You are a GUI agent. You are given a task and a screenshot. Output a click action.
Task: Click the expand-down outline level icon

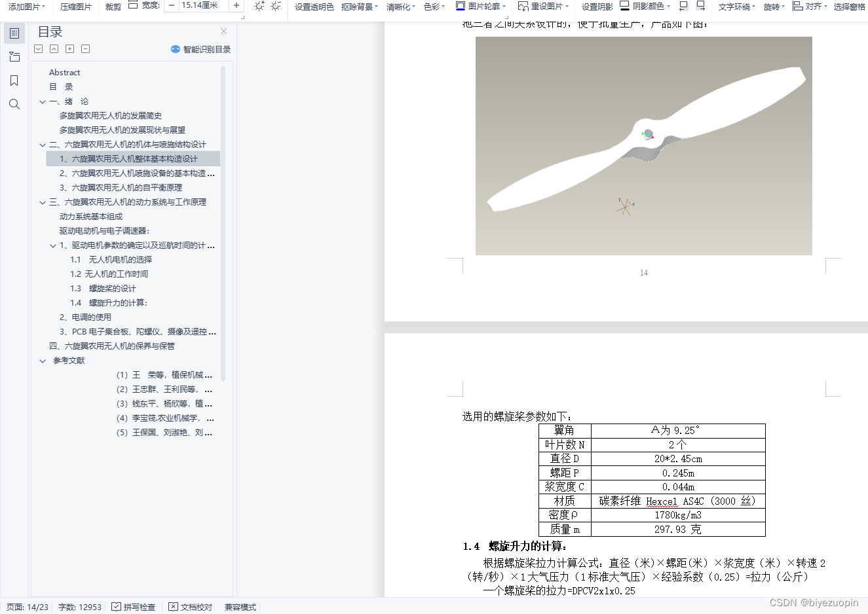39,49
